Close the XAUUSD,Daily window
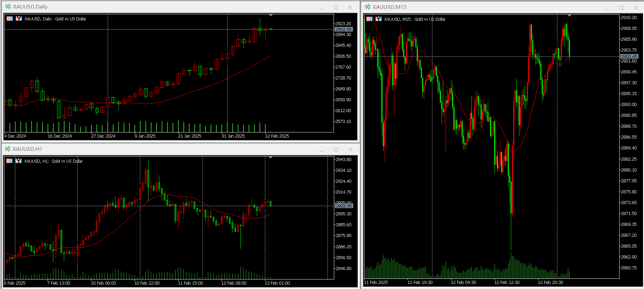Image resolution: width=644 pixels, height=289 pixels. (350, 7)
